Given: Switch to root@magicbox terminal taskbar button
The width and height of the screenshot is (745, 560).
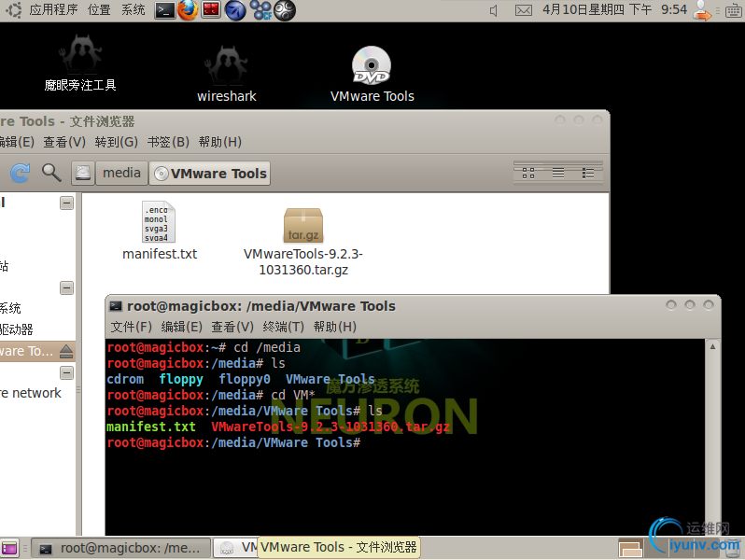Looking at the screenshot, I should coord(121,548).
